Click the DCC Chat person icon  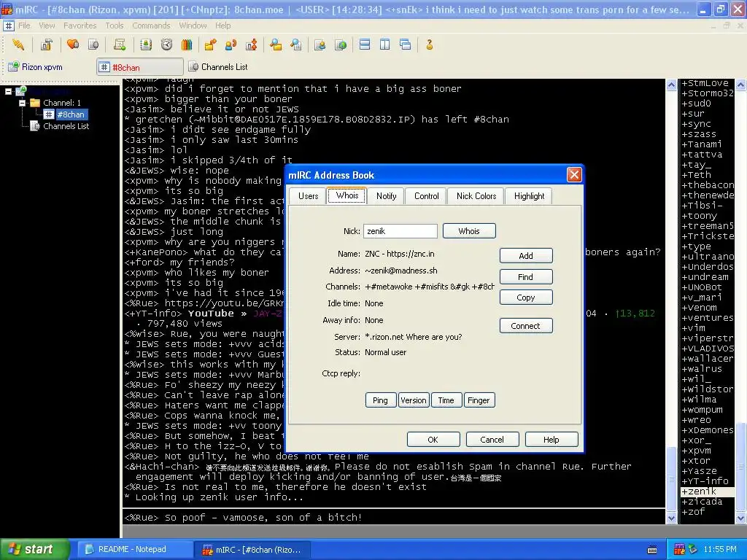[231, 44]
